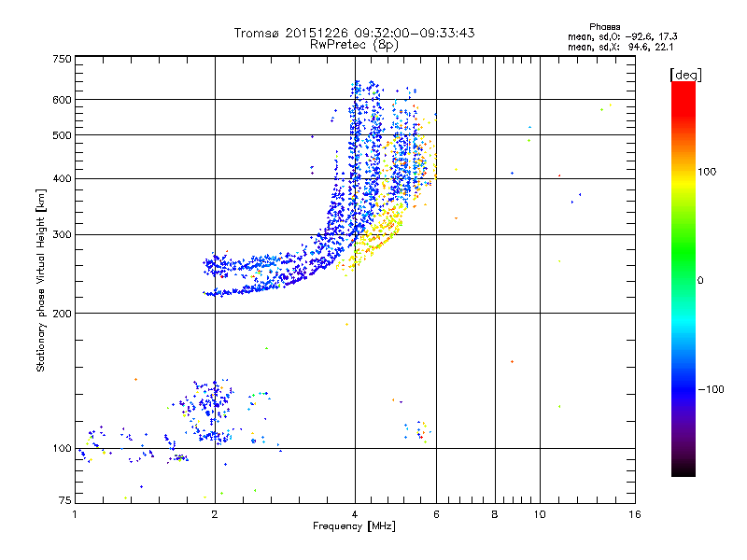Click the plot title 'Tromsø 20151226 09:32:00-09:33:43'

tap(354, 33)
